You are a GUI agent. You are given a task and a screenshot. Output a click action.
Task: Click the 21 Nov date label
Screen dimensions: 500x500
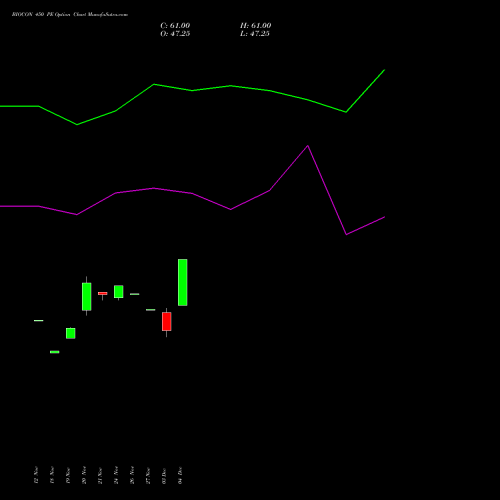point(100,475)
